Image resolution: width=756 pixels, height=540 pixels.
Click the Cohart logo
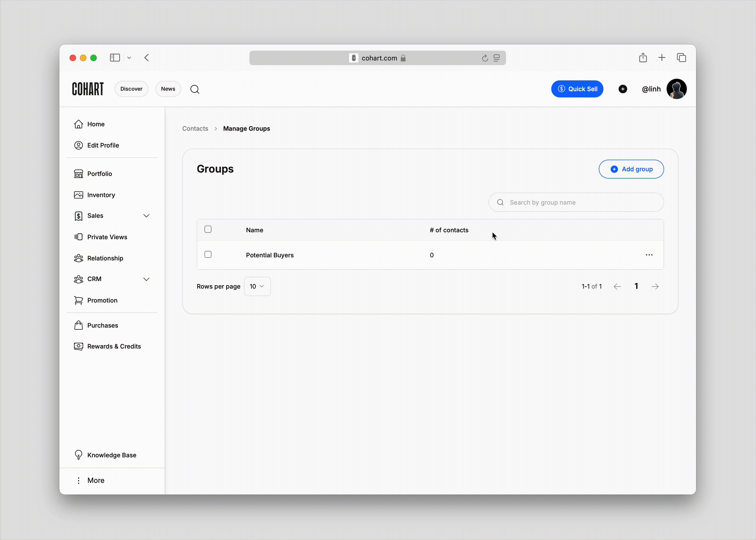pyautogui.click(x=88, y=89)
